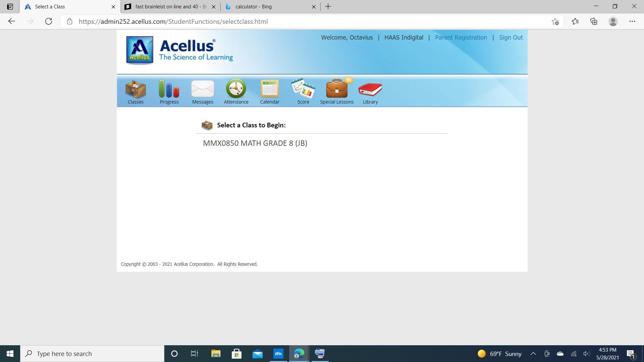Show hidden system tray icons
644x362 pixels.
pyautogui.click(x=533, y=354)
